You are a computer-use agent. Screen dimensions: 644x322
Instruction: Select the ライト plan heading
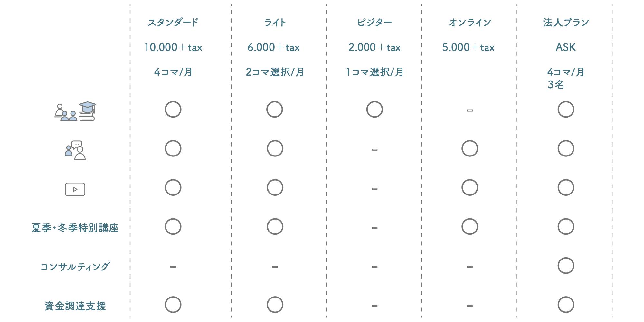(275, 23)
